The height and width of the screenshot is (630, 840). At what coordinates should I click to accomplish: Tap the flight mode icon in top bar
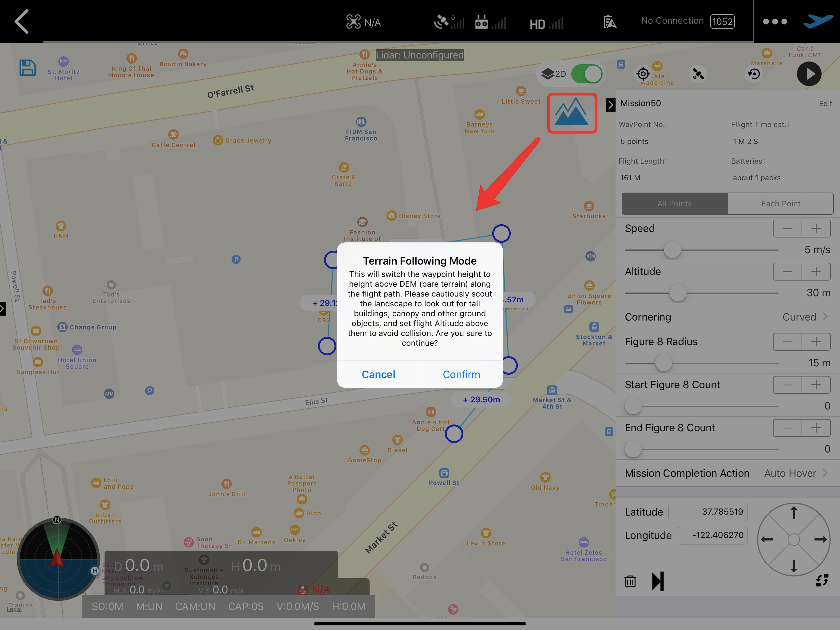click(609, 22)
